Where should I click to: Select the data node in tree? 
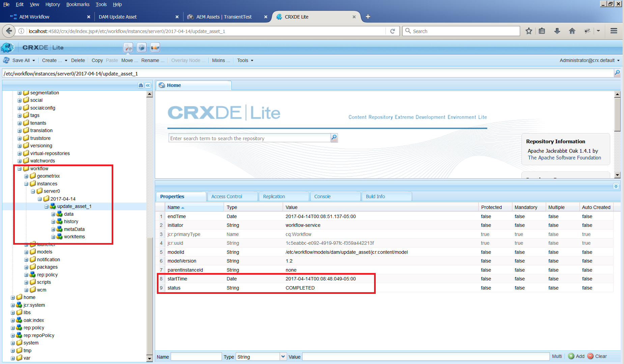coord(69,214)
